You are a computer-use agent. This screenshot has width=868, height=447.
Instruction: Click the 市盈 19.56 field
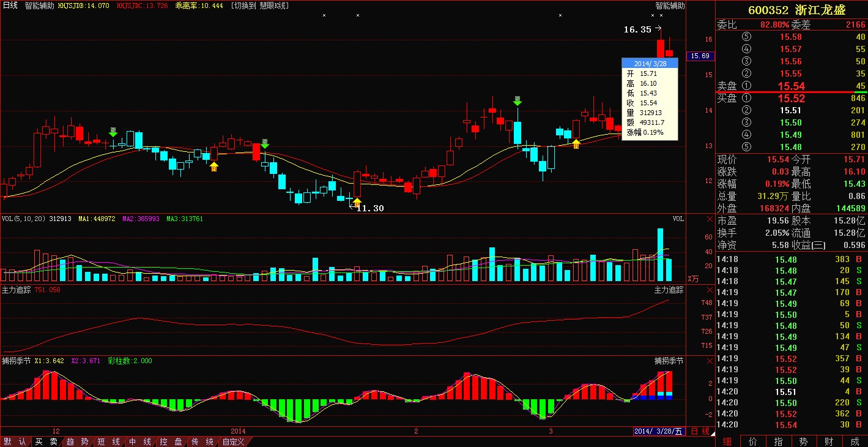[x=754, y=220]
